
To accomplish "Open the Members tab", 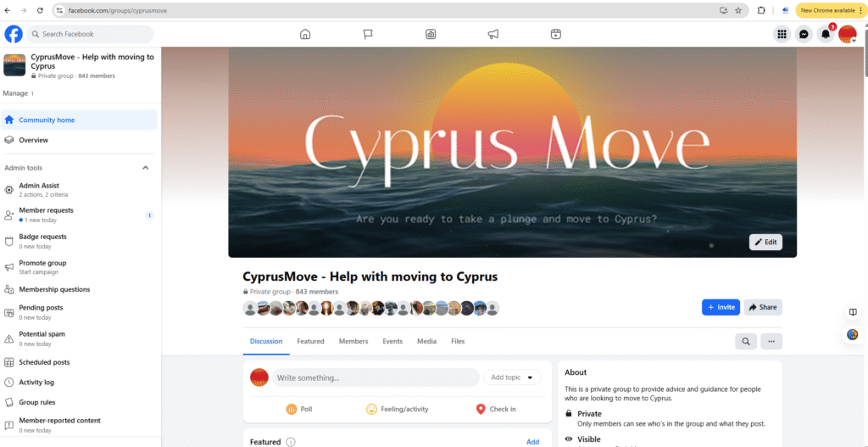I will coord(353,341).
